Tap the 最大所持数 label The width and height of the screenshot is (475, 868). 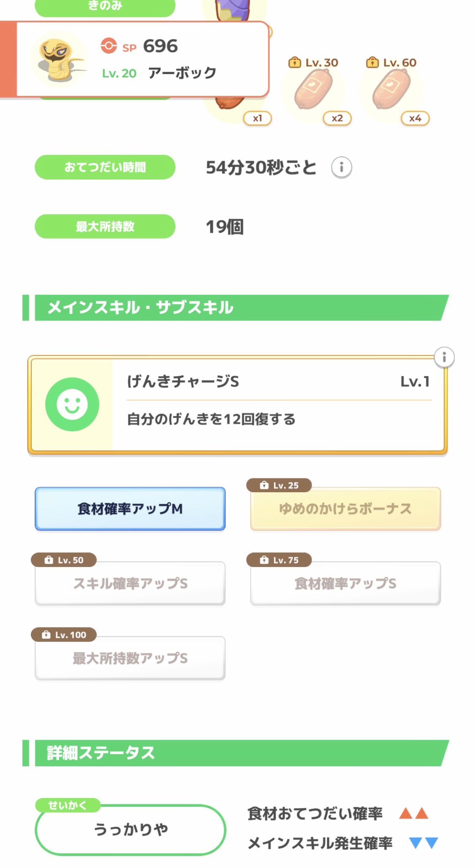click(x=105, y=227)
